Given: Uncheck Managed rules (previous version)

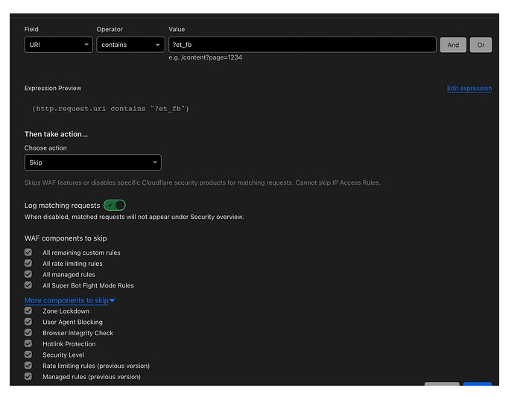Looking at the screenshot, I should [x=28, y=376].
